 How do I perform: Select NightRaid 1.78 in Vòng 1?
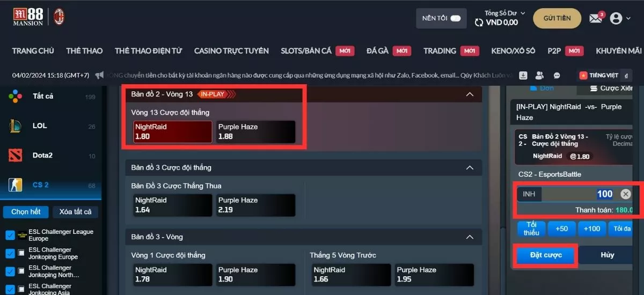point(172,275)
